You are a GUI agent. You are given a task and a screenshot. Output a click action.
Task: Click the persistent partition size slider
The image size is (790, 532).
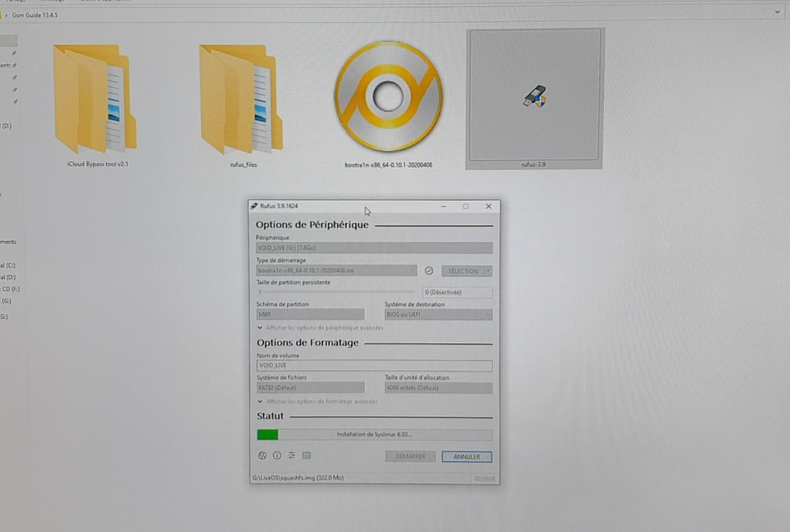point(337,292)
